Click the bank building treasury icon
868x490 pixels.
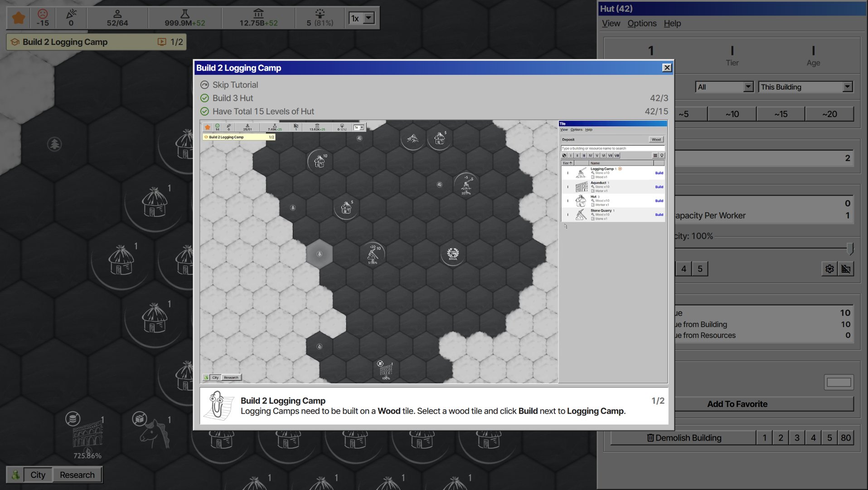[258, 14]
